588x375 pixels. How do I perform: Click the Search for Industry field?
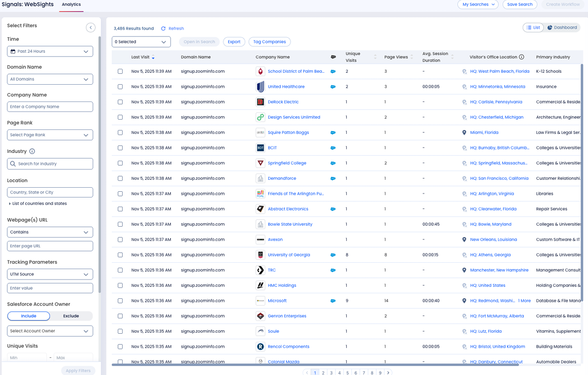pyautogui.click(x=50, y=164)
